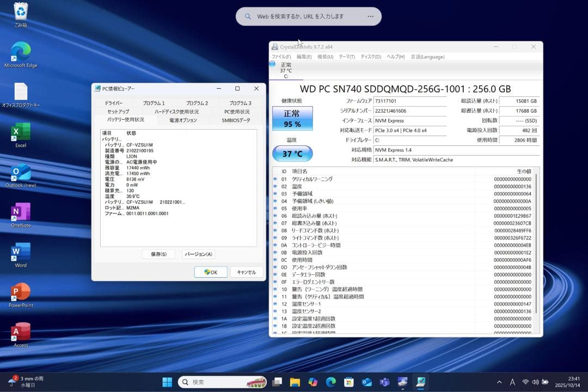Image resolution: width=588 pixels, height=392 pixels.
Task: Click the taskbar 検索 search box
Action: (223, 382)
